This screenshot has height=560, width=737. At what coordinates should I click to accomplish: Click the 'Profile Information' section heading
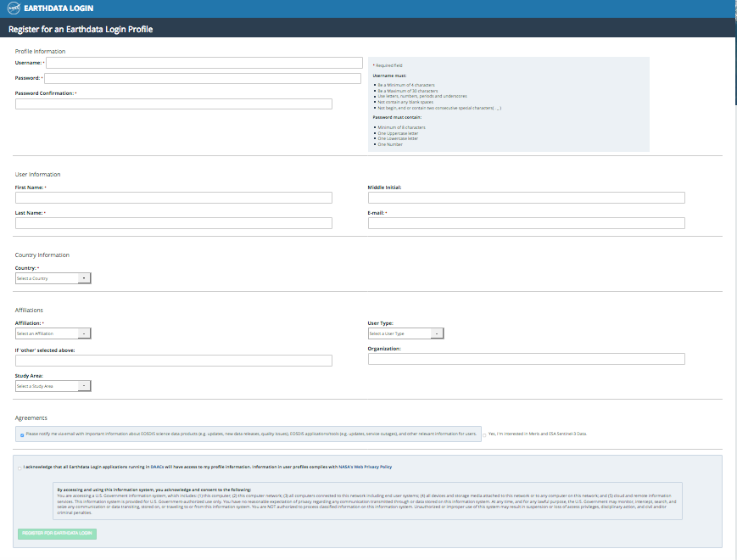40,51
